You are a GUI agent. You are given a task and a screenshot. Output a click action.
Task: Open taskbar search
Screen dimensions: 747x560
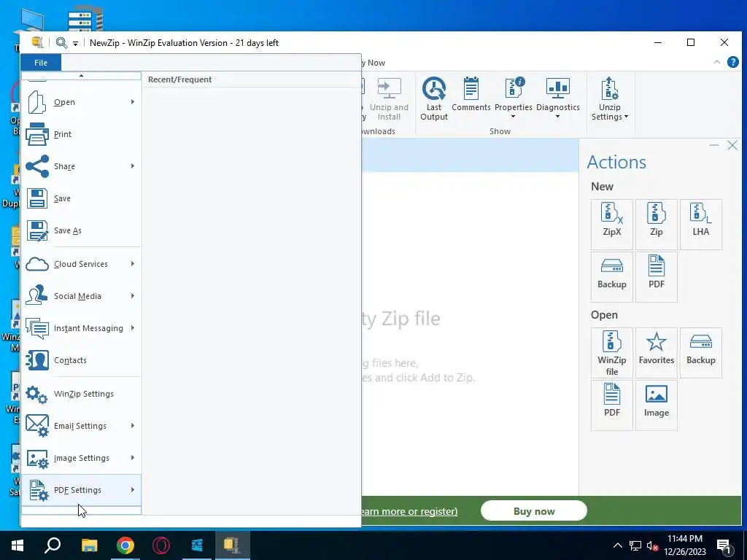coord(53,545)
